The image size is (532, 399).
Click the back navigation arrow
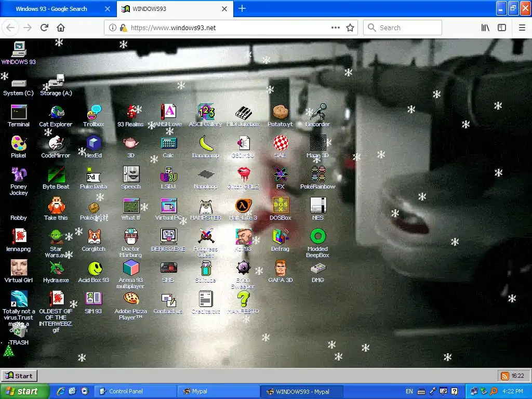coord(10,28)
